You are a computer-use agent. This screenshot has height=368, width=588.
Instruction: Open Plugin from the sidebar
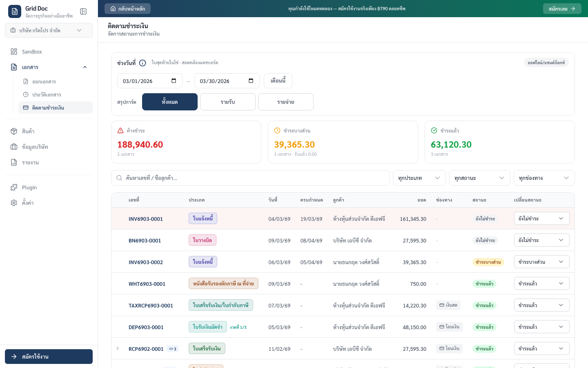tap(29, 187)
